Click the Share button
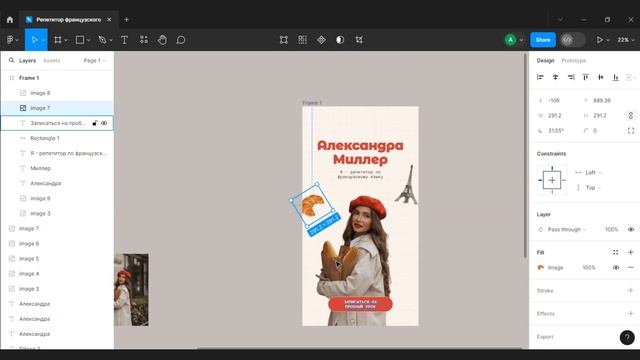This screenshot has width=640, height=360. point(543,40)
